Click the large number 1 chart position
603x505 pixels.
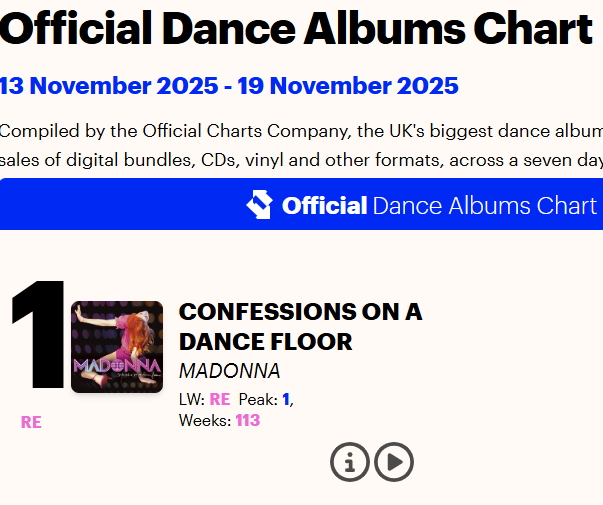click(x=36, y=340)
